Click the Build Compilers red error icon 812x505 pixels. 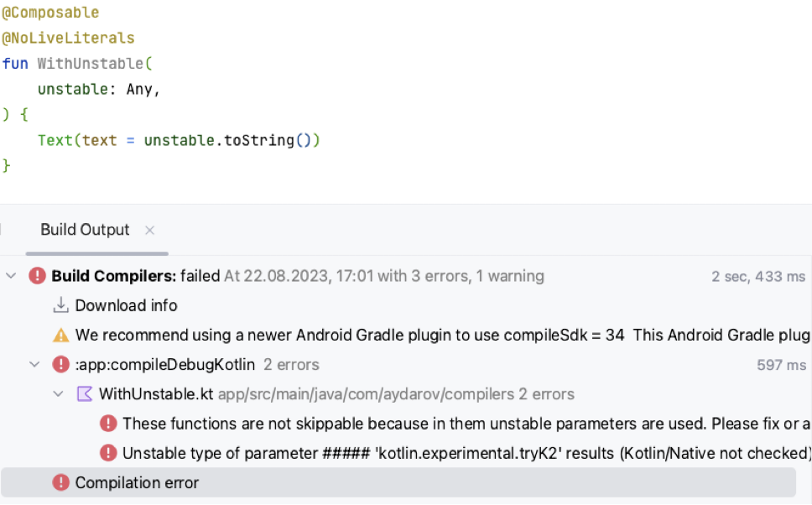(37, 276)
